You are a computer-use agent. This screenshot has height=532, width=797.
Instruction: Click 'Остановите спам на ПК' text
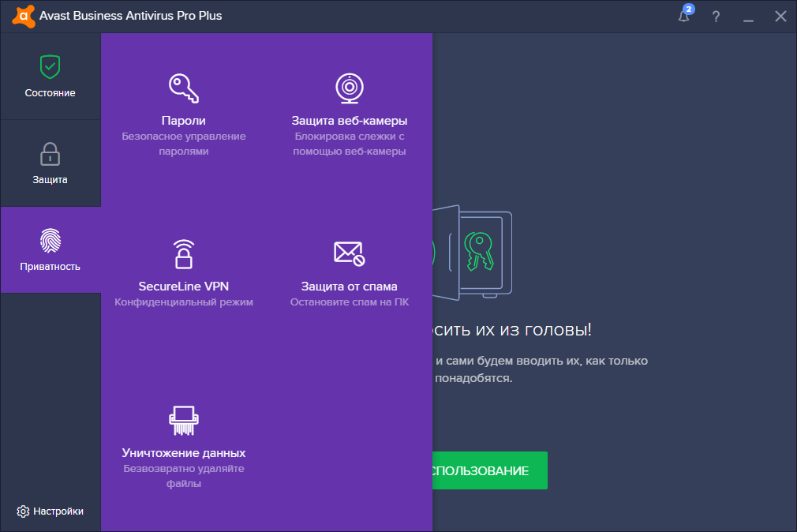350,302
